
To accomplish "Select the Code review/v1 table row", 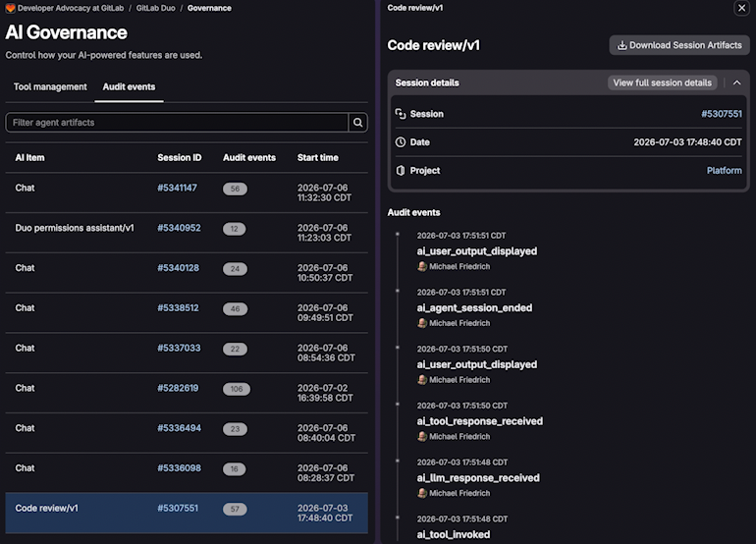I will pos(187,513).
